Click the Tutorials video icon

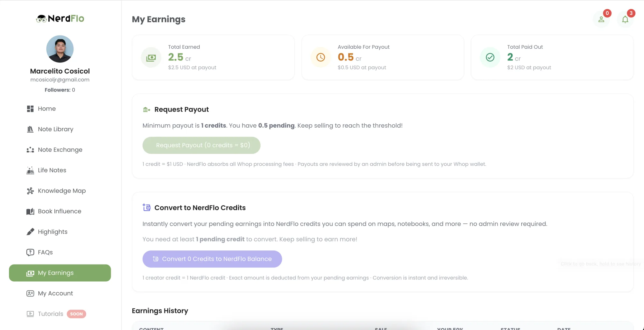30,314
